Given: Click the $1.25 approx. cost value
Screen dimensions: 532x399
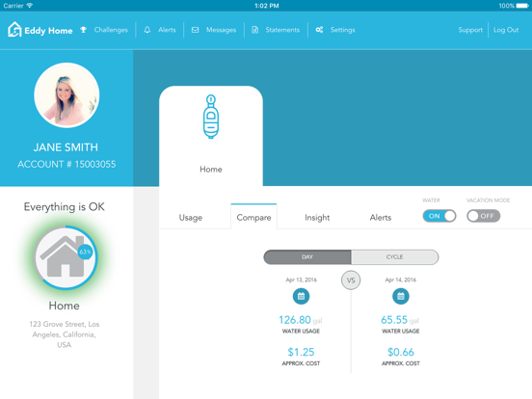Looking at the screenshot, I should coord(301,352).
